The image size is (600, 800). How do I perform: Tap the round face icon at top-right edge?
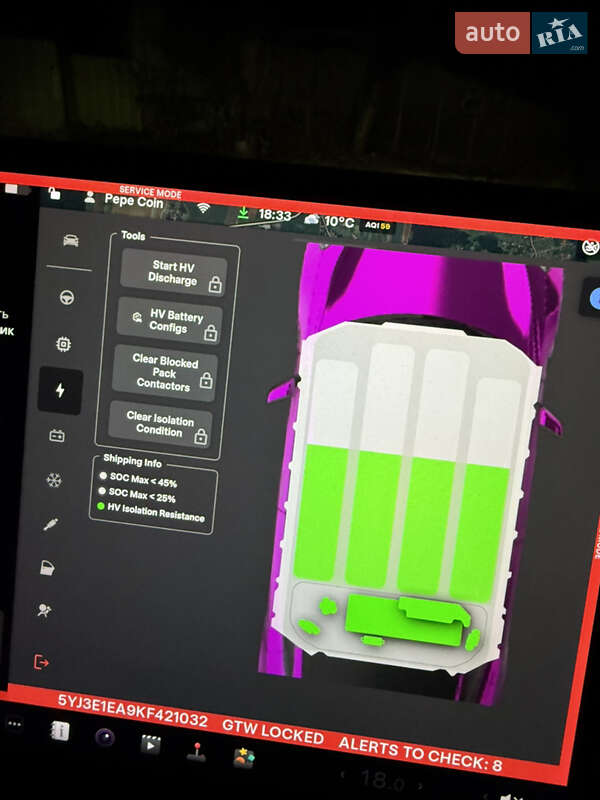click(590, 247)
